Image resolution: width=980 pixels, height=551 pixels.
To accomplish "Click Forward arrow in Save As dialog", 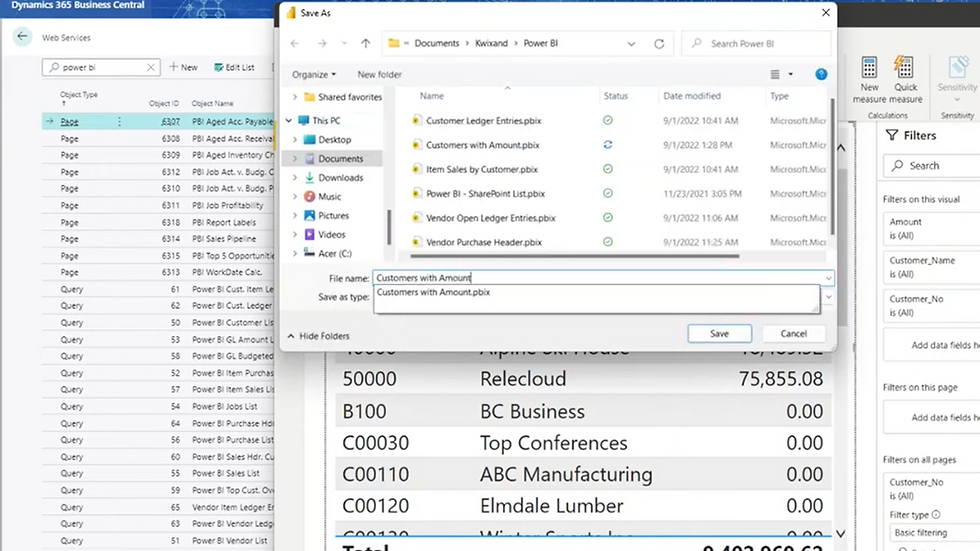I will tap(322, 43).
